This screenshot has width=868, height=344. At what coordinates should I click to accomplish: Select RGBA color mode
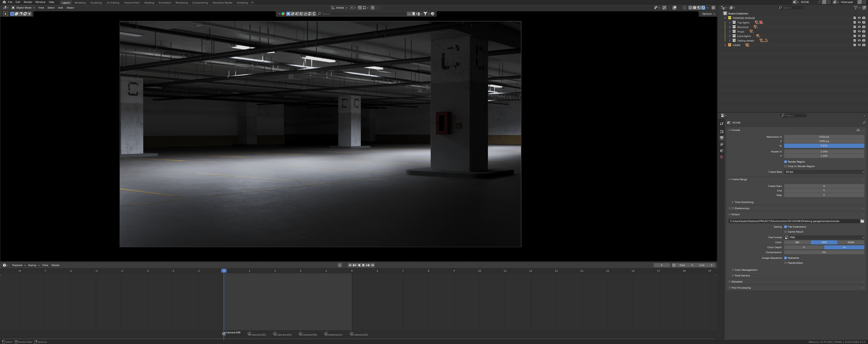click(851, 242)
